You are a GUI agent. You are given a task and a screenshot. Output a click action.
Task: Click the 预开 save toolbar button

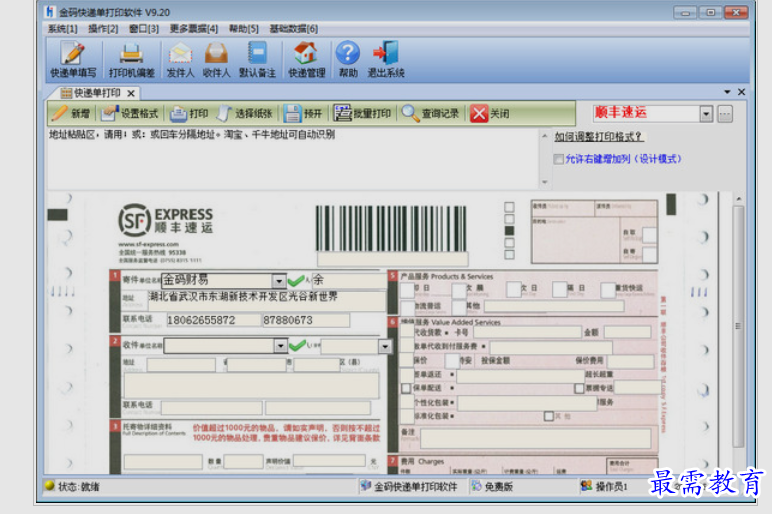[x=303, y=114]
